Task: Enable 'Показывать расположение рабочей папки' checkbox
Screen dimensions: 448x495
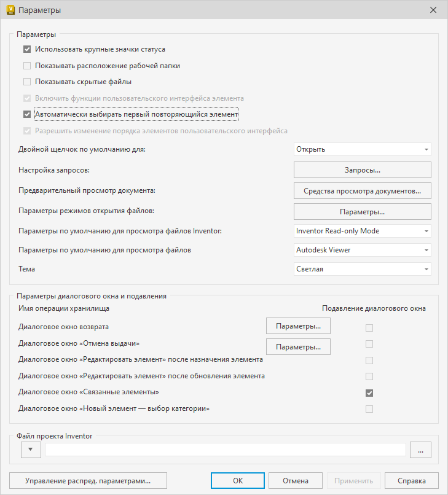Action: pyautogui.click(x=27, y=66)
